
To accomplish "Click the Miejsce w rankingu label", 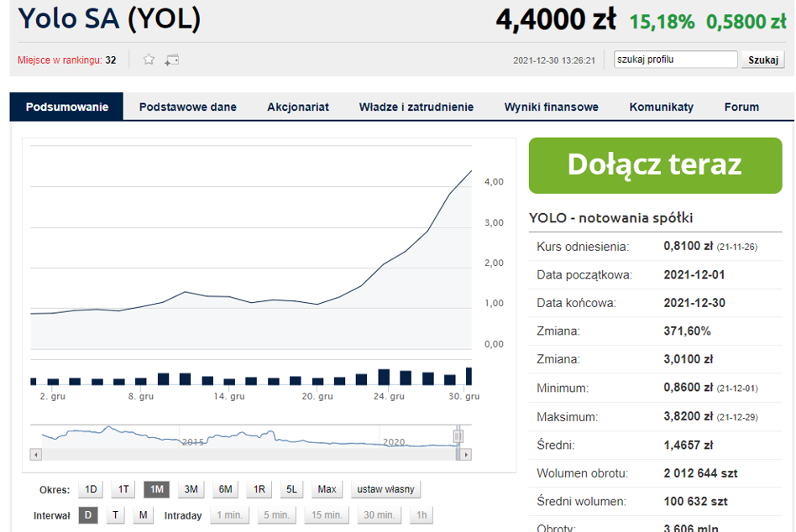I will pyautogui.click(x=60, y=60).
